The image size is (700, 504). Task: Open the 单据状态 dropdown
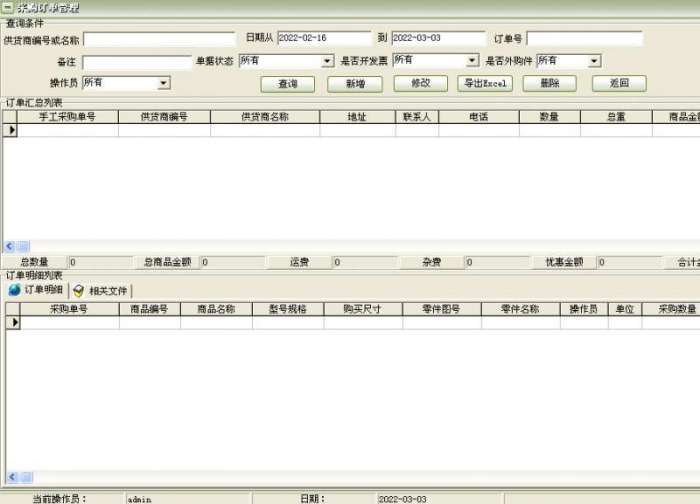click(x=327, y=61)
